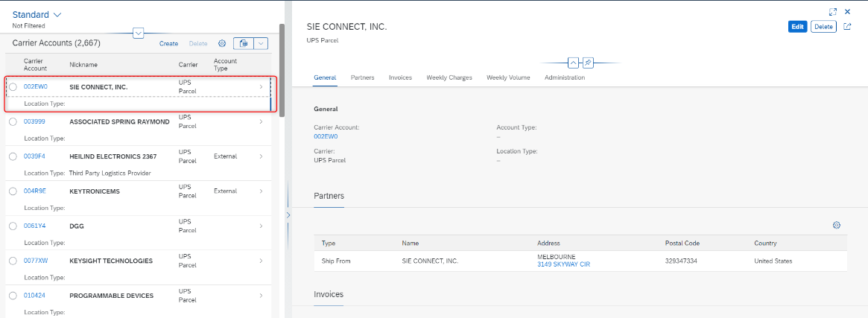Open 3149 SKYWAY CIR address link
Viewport: 868px width, 318px height.
click(x=563, y=264)
